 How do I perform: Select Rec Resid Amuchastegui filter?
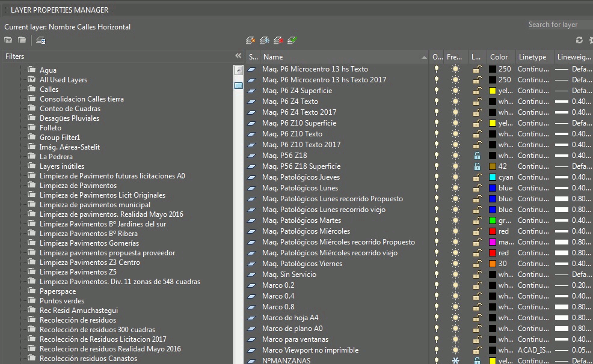[79, 311]
